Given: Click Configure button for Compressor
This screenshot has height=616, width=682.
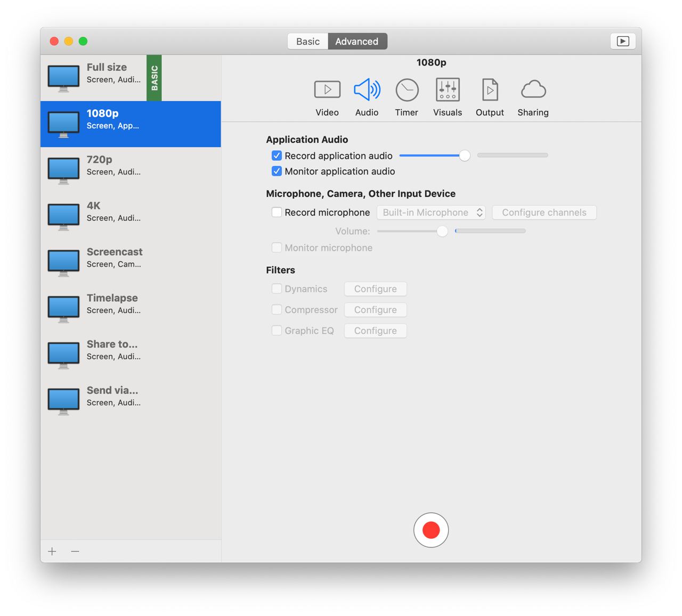Looking at the screenshot, I should pyautogui.click(x=376, y=309).
